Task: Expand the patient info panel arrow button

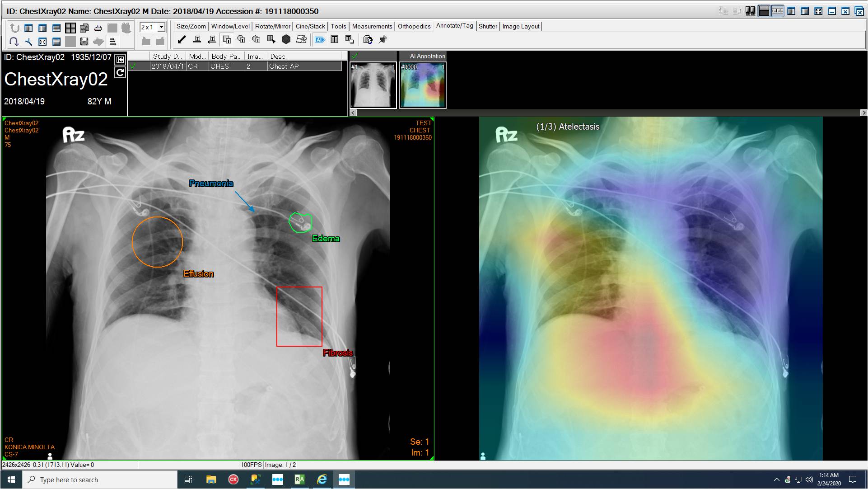Action: tap(120, 59)
